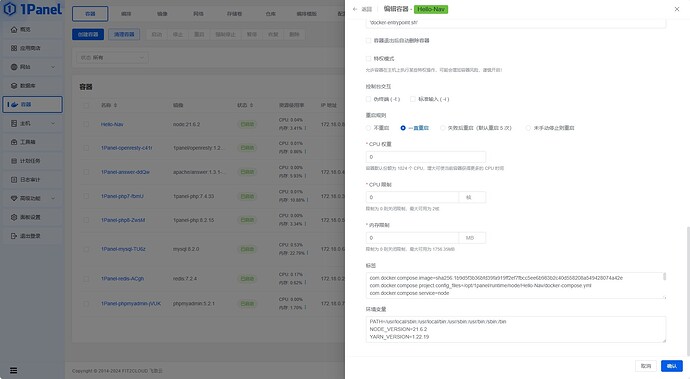Viewport: 690px width, 379px height.
Task: Click the 1Panel logo
Action: pos(33,9)
